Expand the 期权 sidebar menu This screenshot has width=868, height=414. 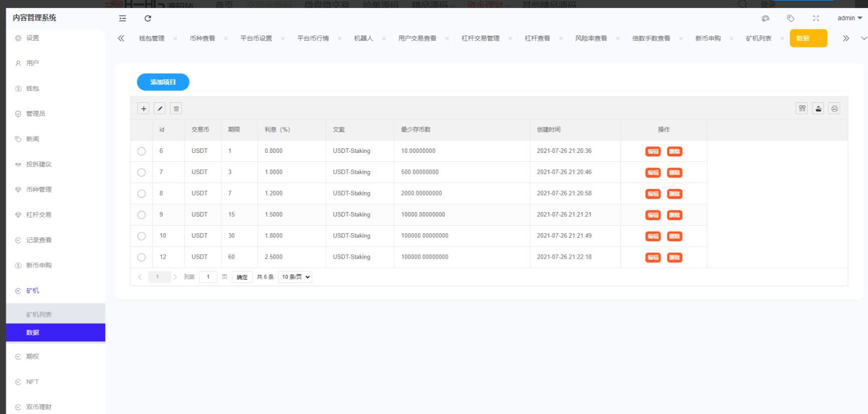tap(33, 356)
